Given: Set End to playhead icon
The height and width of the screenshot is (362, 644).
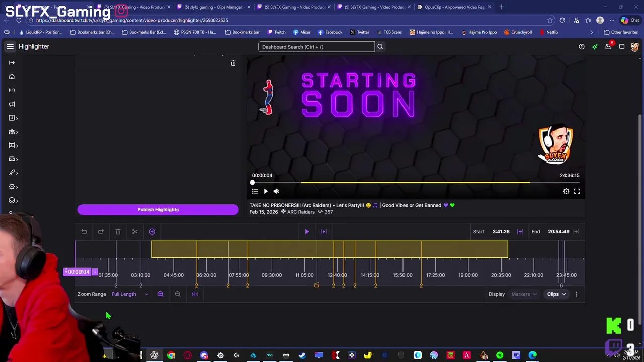Looking at the screenshot, I should (x=577, y=232).
